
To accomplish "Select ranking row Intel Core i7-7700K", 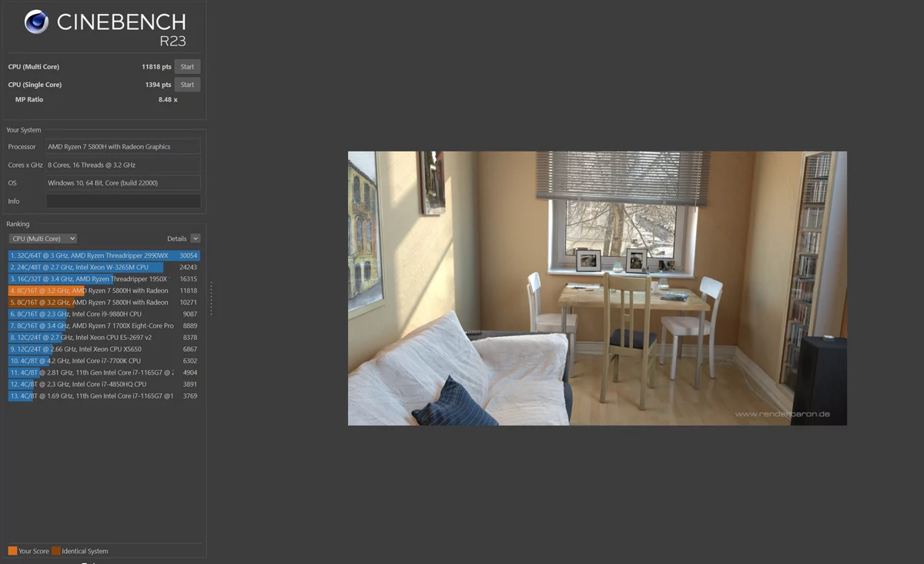I will (104, 360).
